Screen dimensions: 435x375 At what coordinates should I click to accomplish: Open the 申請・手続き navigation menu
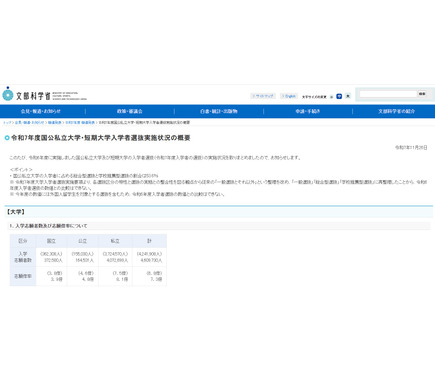pyautogui.click(x=308, y=111)
